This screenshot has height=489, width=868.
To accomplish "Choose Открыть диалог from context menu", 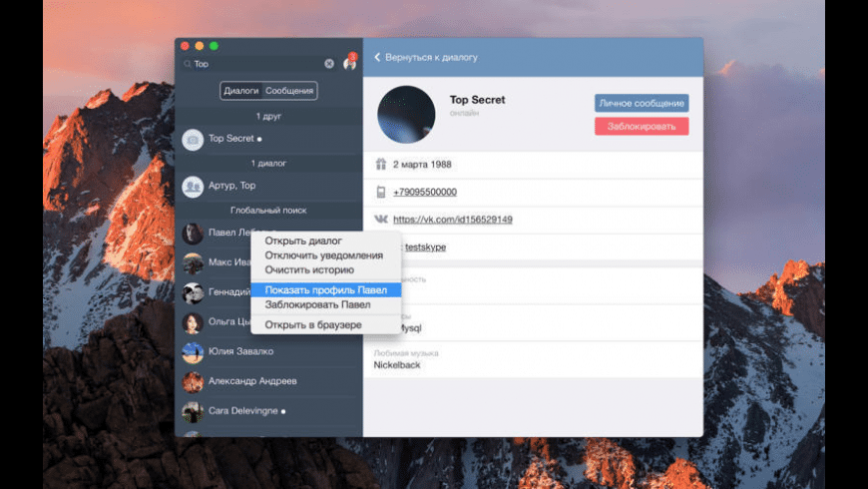I will [x=326, y=241].
